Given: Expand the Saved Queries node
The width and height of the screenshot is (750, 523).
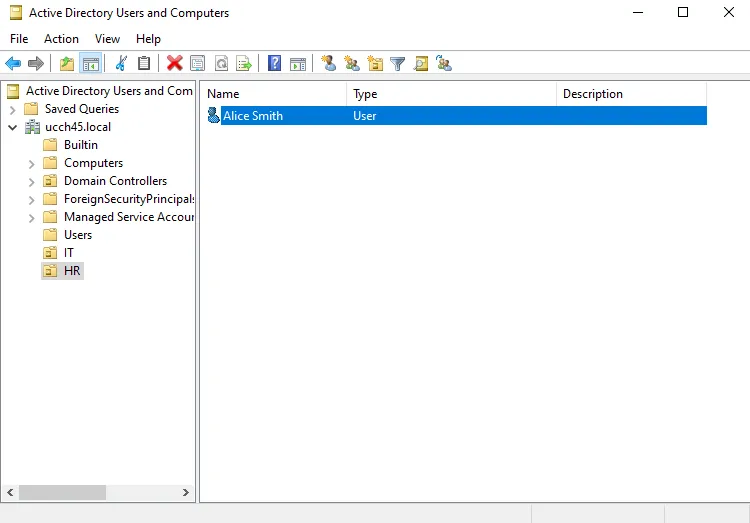Looking at the screenshot, I should click(x=13, y=109).
